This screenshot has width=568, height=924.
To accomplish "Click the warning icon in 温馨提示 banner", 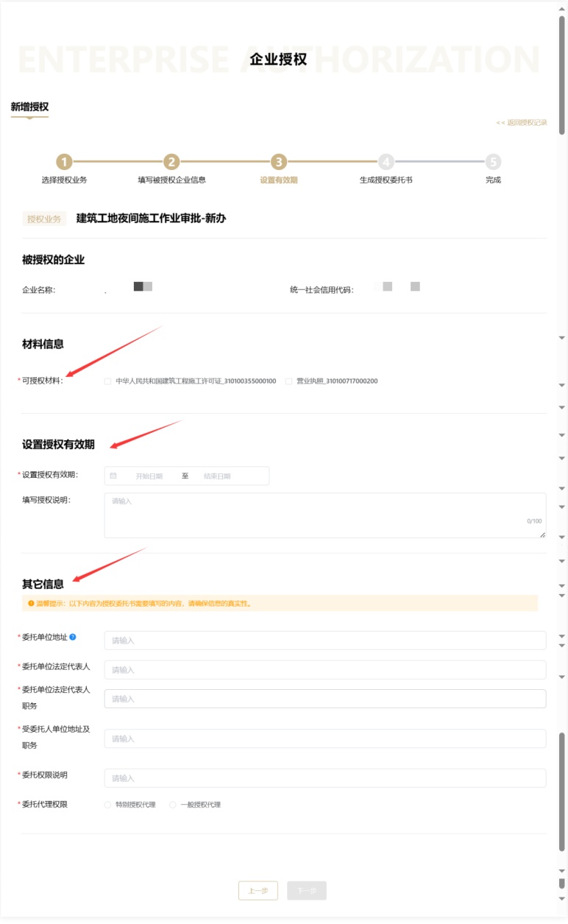I will (31, 603).
